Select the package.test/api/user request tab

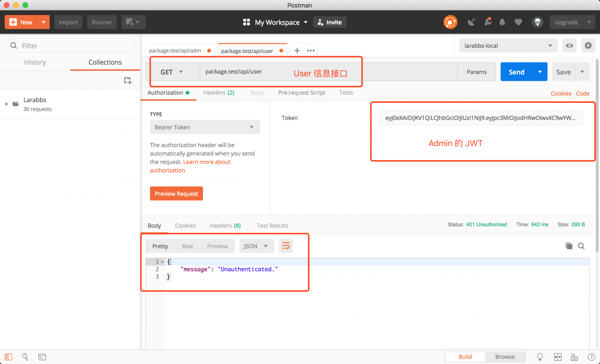pos(252,50)
